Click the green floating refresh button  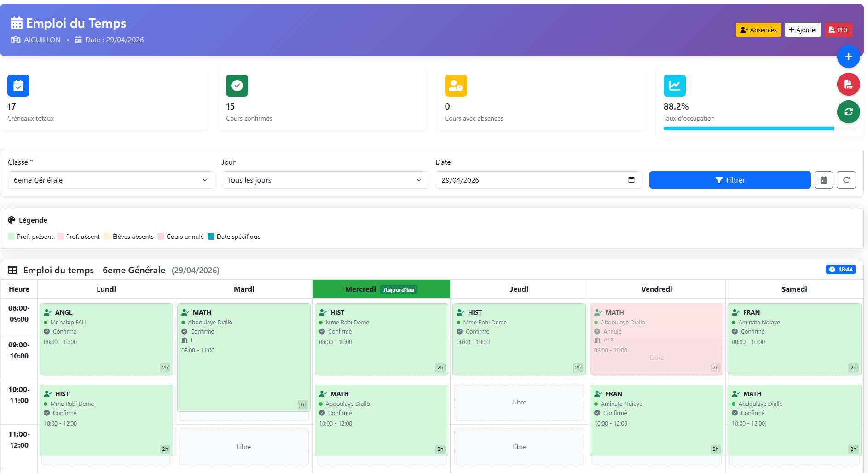pyautogui.click(x=848, y=112)
